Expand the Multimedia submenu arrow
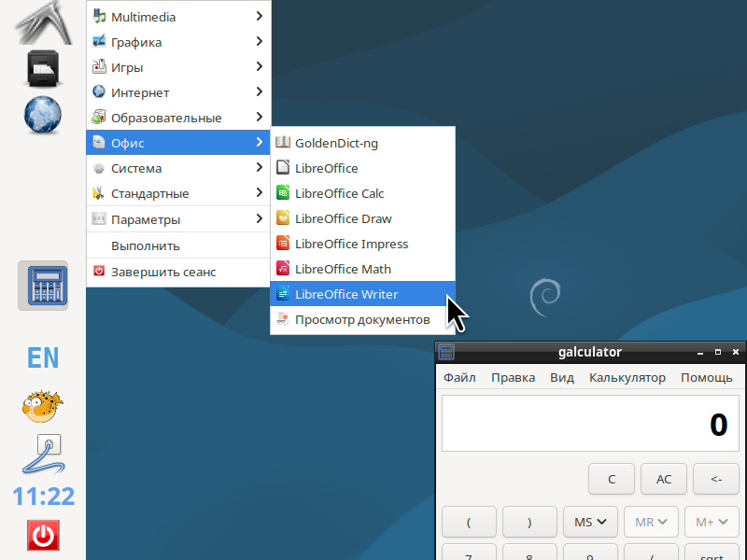 tap(260, 16)
